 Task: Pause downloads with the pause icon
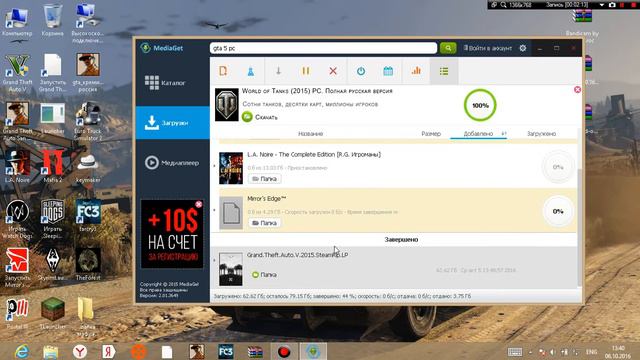tap(306, 71)
